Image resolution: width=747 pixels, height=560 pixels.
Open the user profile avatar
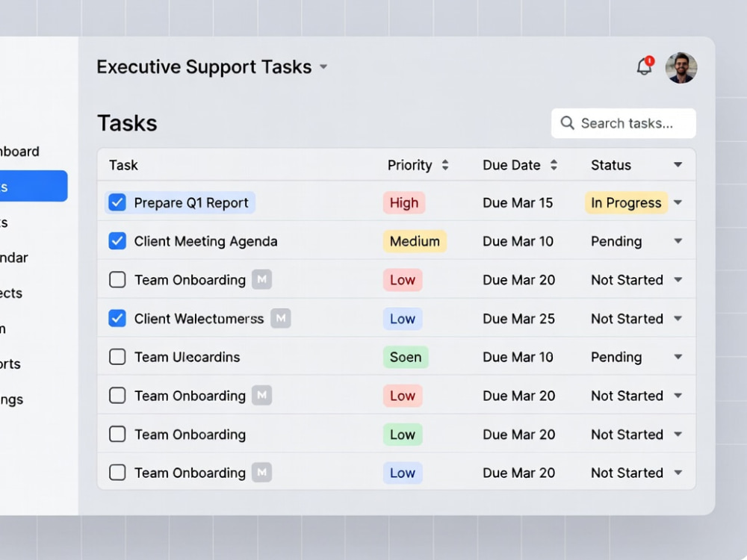[681, 68]
